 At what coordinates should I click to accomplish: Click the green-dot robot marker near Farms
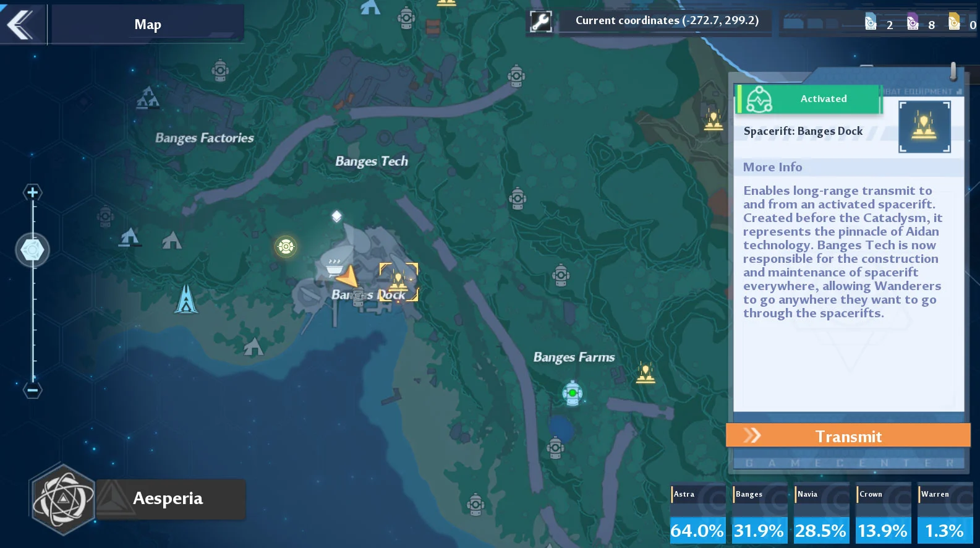[x=573, y=393]
